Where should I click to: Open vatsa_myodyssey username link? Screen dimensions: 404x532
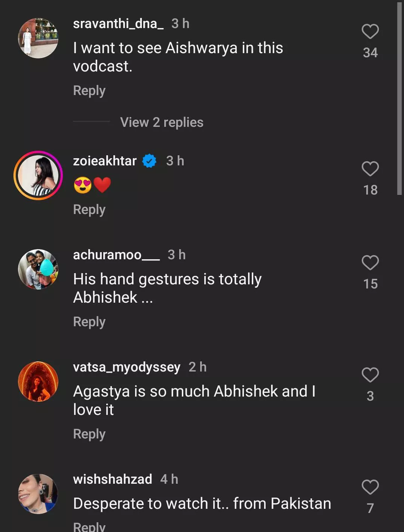(126, 367)
